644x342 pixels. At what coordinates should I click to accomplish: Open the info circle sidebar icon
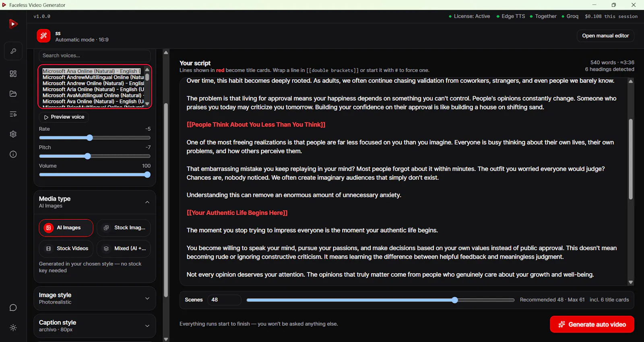point(13,155)
